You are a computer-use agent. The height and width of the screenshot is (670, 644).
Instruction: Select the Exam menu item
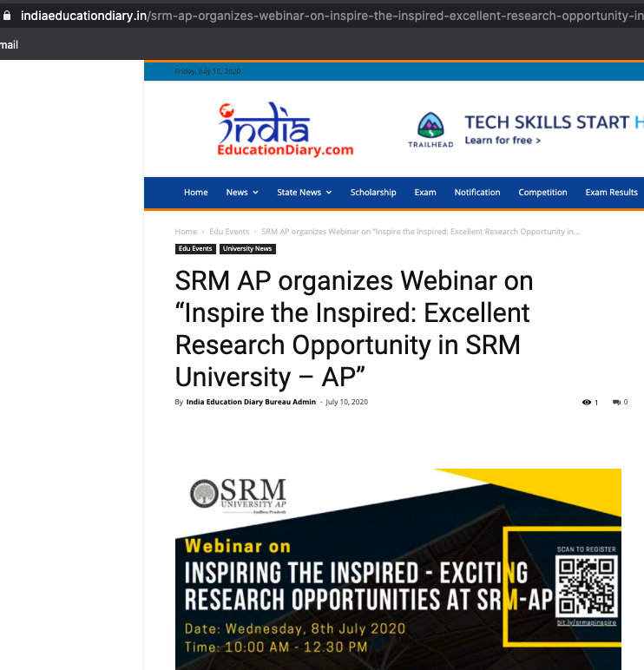point(425,193)
